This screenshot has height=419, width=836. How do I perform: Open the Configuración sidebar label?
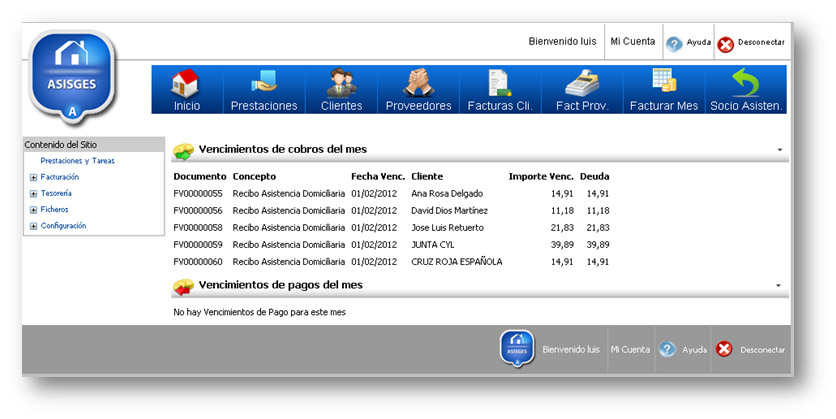pos(63,226)
